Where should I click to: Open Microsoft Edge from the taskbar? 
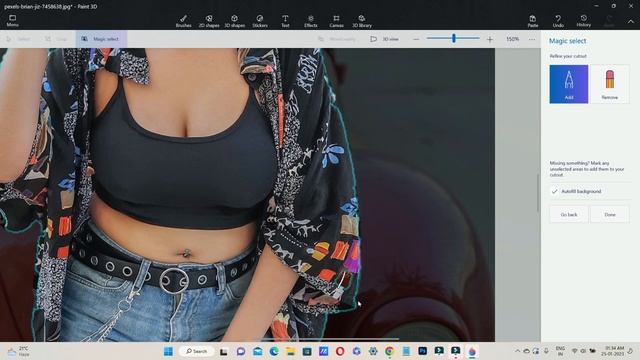click(273, 351)
